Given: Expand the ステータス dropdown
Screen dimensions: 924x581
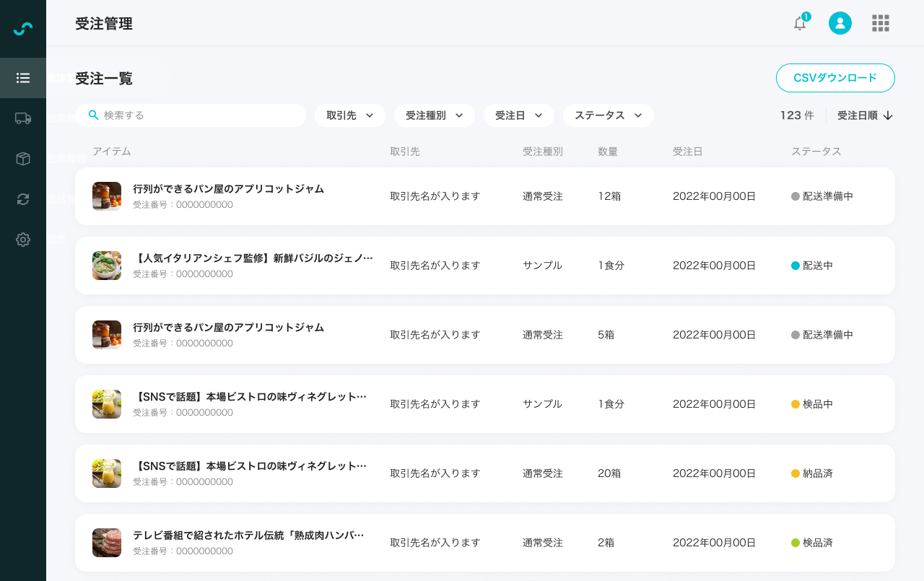Looking at the screenshot, I should pyautogui.click(x=608, y=115).
